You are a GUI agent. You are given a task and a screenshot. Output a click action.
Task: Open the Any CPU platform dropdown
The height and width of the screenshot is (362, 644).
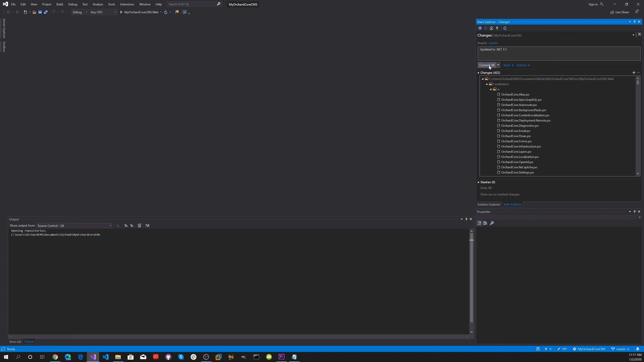point(103,12)
